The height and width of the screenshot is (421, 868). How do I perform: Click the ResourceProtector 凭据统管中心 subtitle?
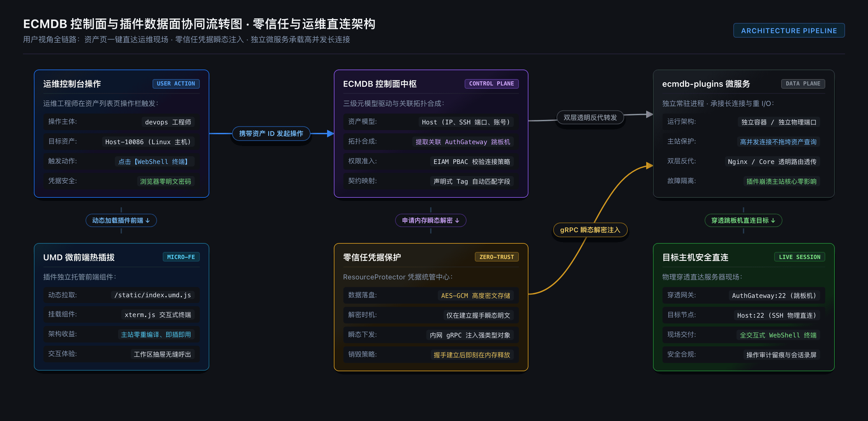(x=398, y=277)
